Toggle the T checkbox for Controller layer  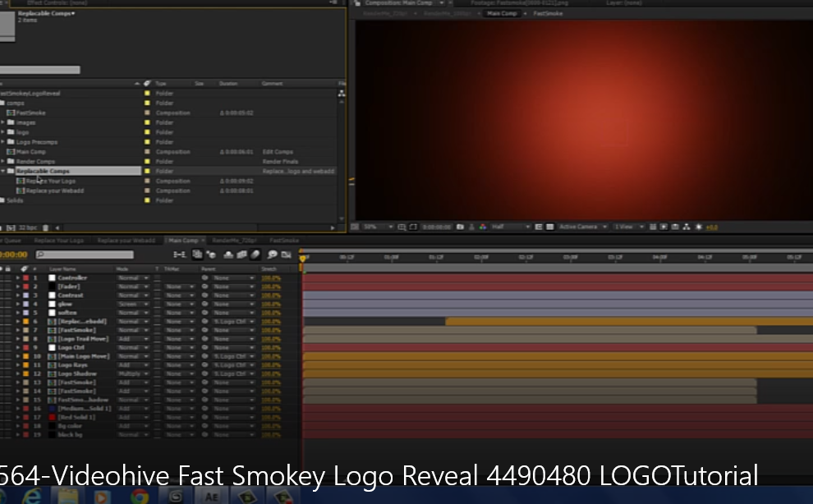[157, 278]
